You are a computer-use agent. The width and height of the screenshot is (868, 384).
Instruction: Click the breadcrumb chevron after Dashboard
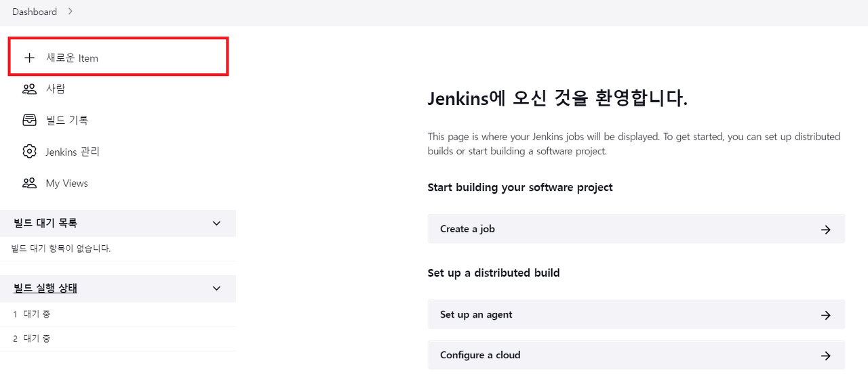(70, 12)
